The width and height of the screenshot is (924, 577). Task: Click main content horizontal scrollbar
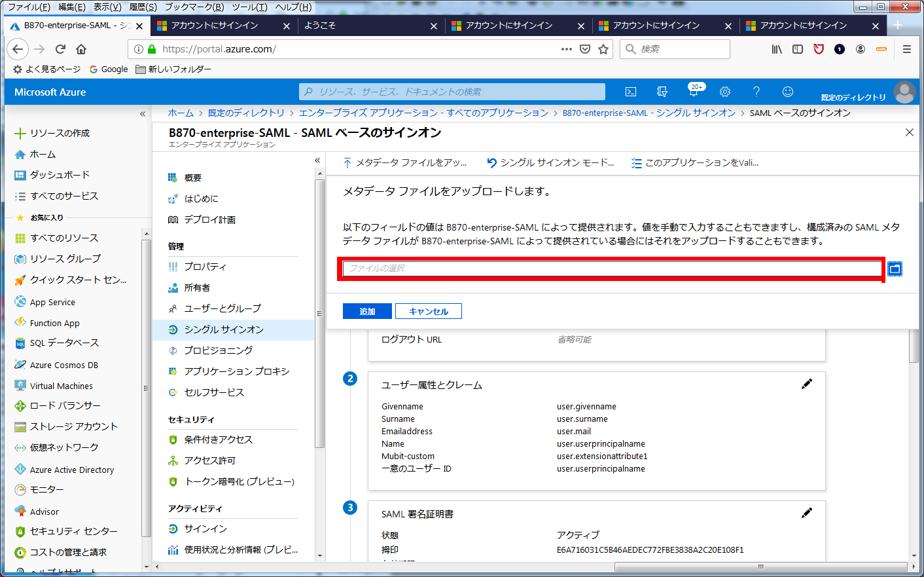(x=761, y=567)
